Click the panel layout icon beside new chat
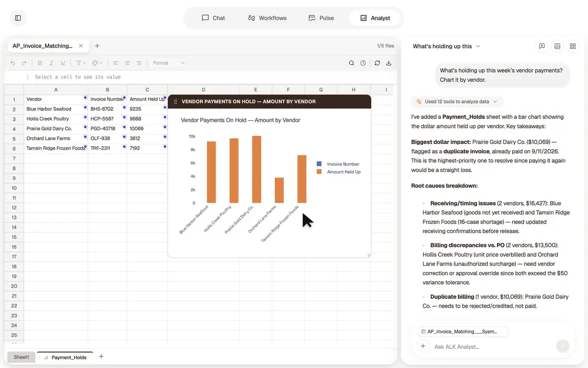This screenshot has height=368, width=588. [x=558, y=46]
